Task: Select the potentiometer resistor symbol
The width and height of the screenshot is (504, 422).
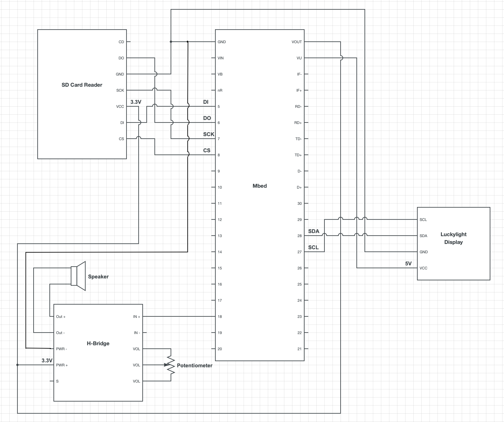Action: (x=171, y=365)
